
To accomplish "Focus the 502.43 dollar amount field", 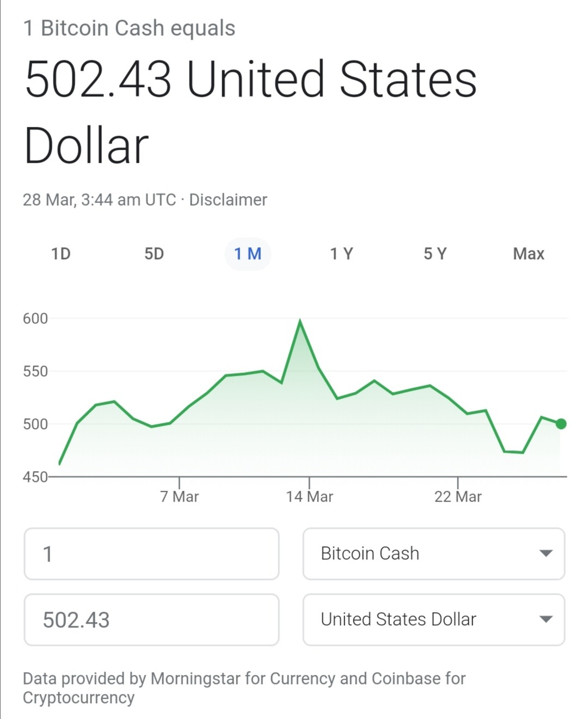I will click(151, 619).
